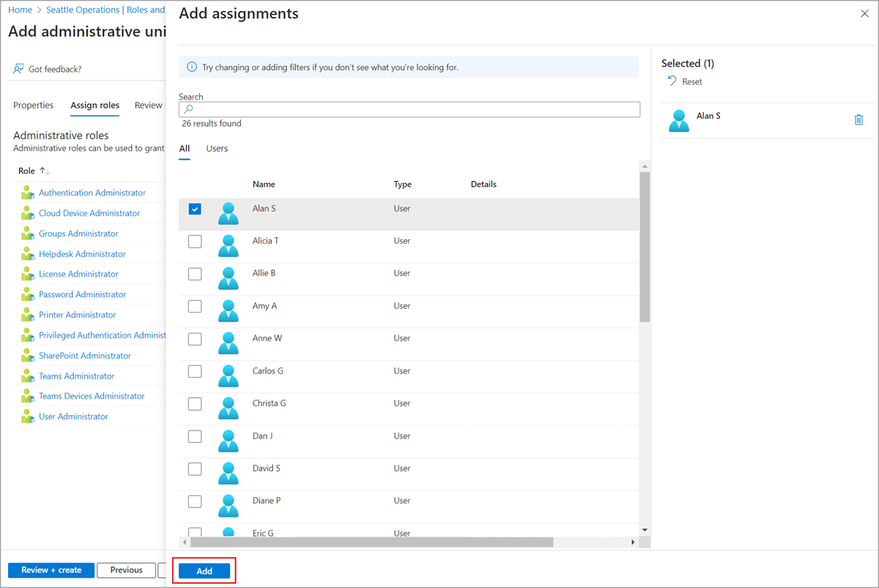Click the scroll up arrow of user list
The image size is (879, 588).
[645, 165]
